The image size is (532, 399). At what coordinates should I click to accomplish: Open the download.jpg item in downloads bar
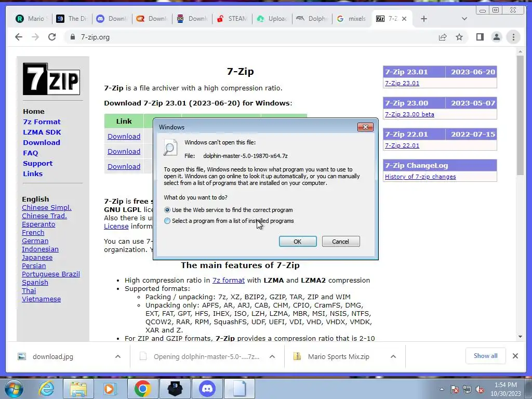[x=53, y=356]
